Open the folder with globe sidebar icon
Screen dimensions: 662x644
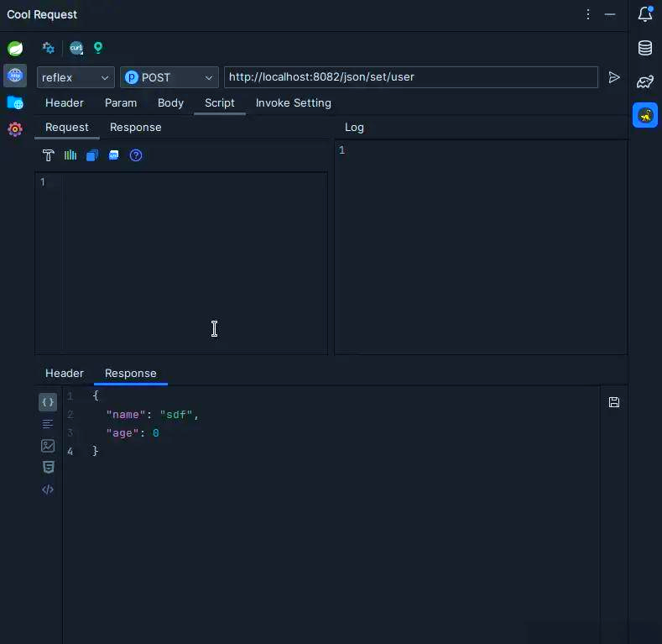(15, 102)
